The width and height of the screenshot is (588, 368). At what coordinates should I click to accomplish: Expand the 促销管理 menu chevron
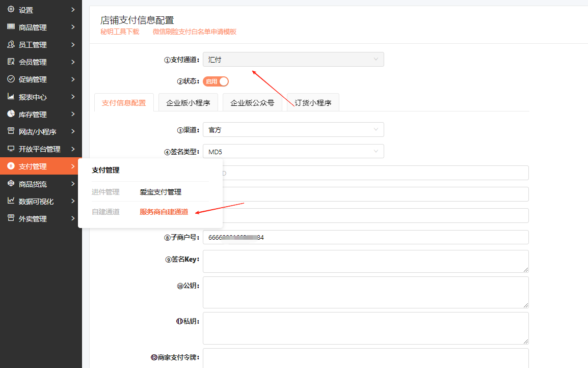pyautogui.click(x=73, y=79)
